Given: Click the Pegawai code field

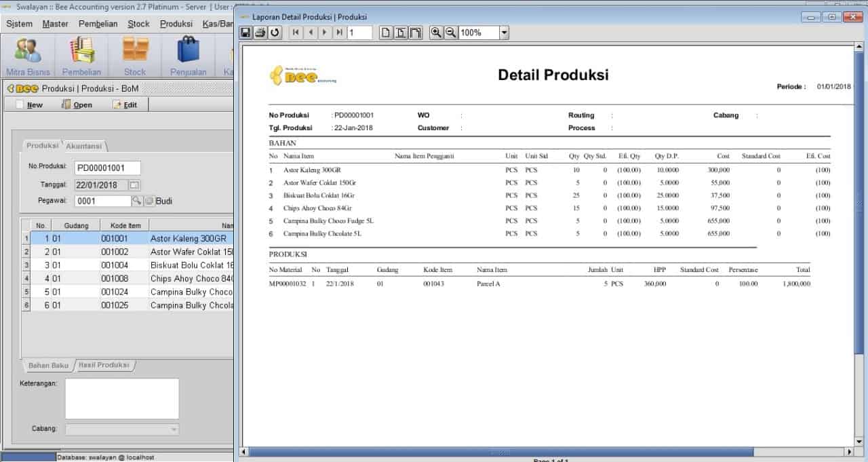Looking at the screenshot, I should (x=102, y=201).
